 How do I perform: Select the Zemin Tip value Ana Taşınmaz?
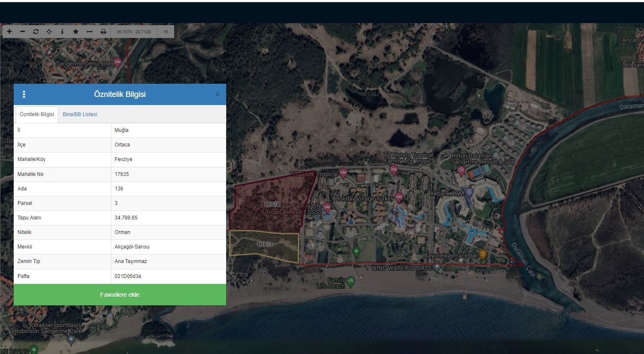pos(131,261)
